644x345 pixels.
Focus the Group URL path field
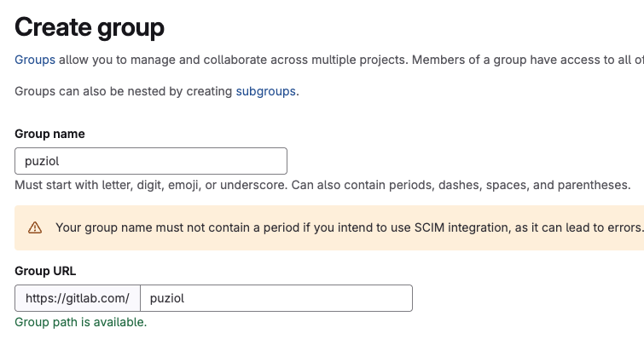click(x=276, y=298)
